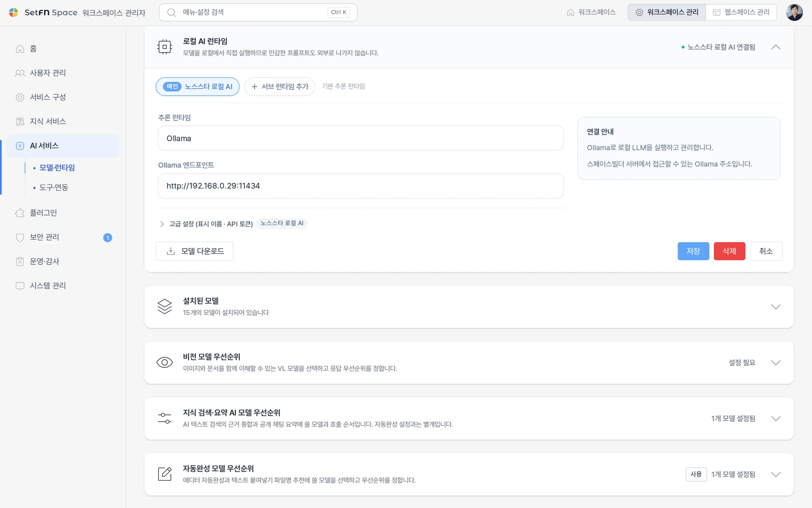
Task: Expand 지식 검색·요약 AI 모델 우선순위 chevron
Action: click(776, 418)
